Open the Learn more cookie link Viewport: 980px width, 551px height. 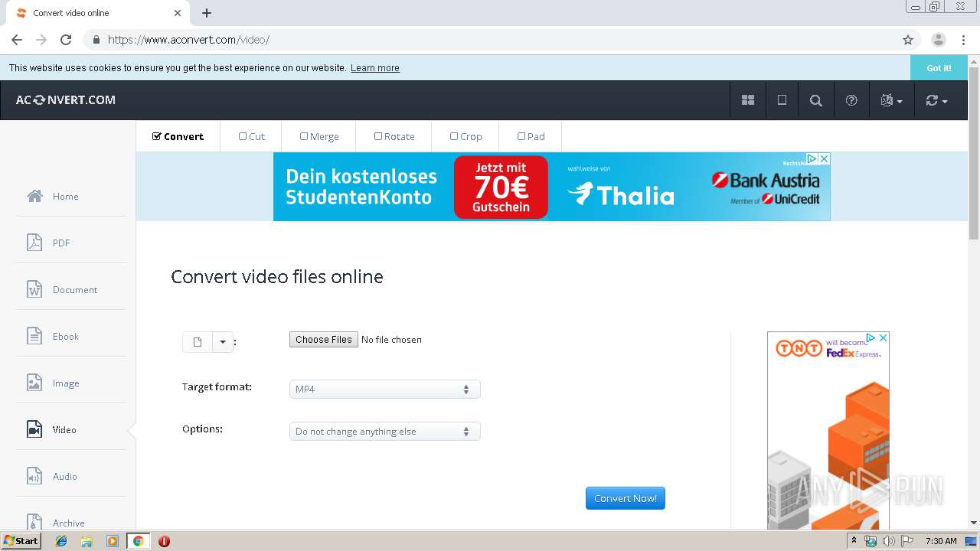coord(375,68)
